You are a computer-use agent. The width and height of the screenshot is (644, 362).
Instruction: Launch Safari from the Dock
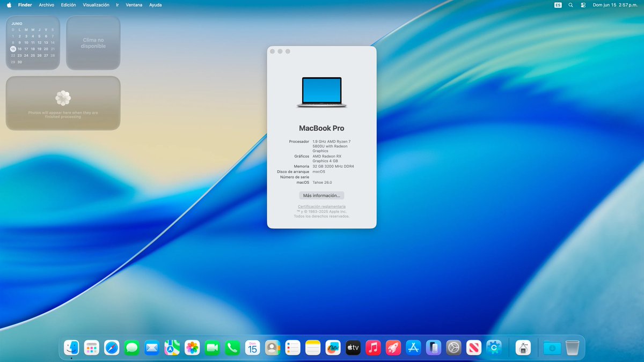pos(112,348)
